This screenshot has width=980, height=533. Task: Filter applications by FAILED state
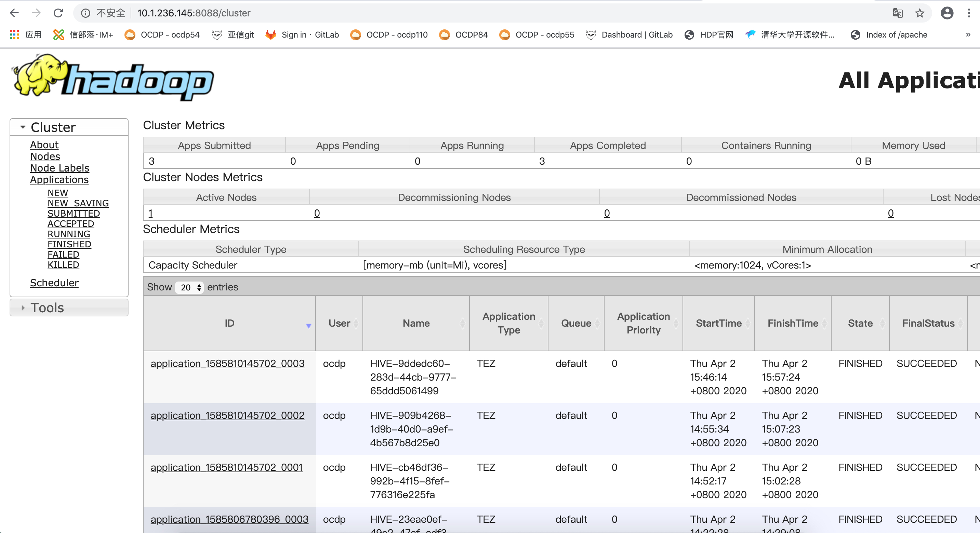[x=63, y=254]
